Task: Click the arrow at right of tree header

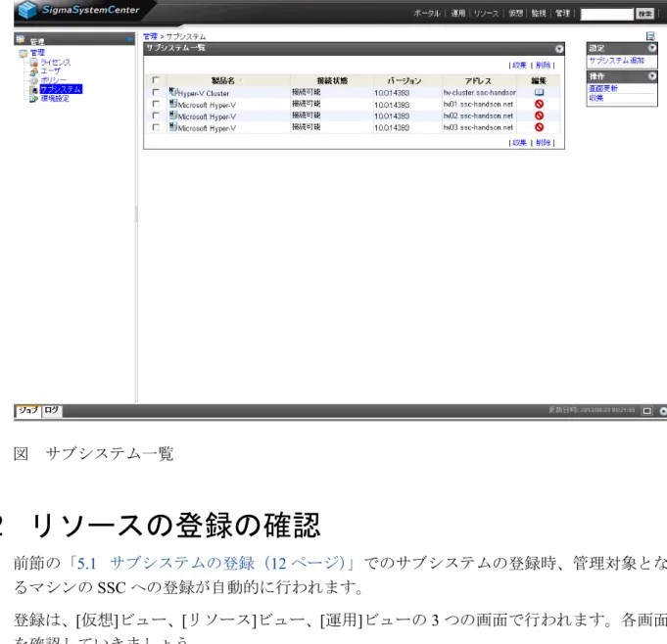Action: (x=129, y=39)
